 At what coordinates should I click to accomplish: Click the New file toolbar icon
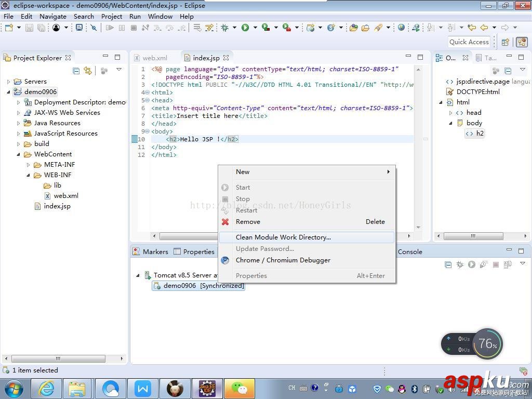point(9,28)
